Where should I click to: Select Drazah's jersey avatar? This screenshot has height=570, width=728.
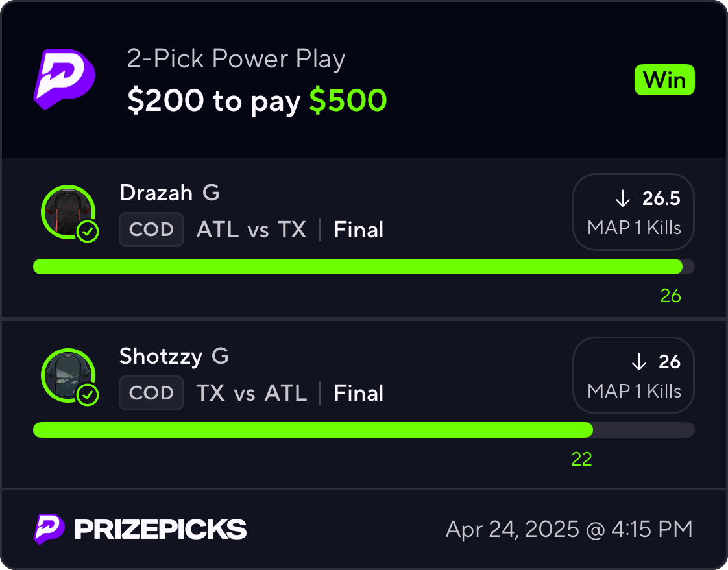click(68, 212)
